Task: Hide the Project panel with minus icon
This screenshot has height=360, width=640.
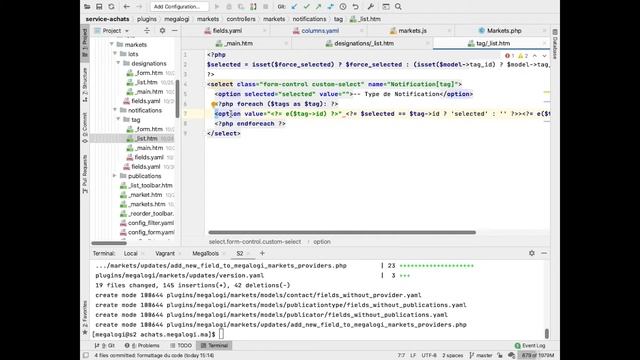Action: coord(175,31)
